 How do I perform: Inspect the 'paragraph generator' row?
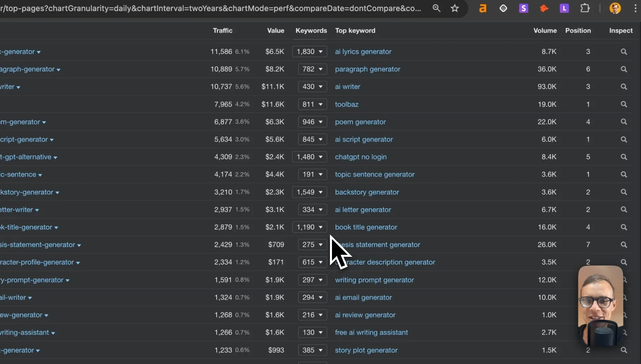[624, 69]
